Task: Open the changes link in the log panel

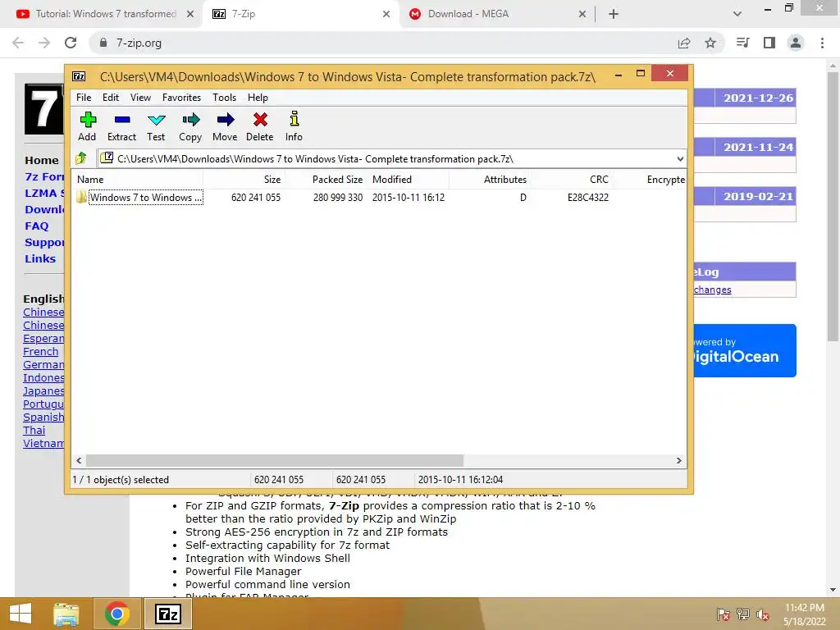Action: pos(713,290)
